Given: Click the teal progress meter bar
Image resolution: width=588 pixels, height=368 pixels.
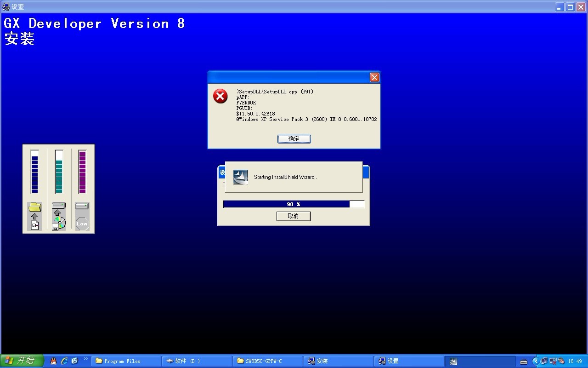Looking at the screenshot, I should coord(59,172).
